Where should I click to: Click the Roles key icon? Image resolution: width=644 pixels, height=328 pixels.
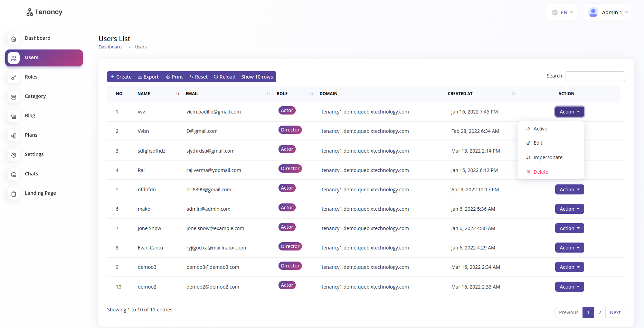14,78
